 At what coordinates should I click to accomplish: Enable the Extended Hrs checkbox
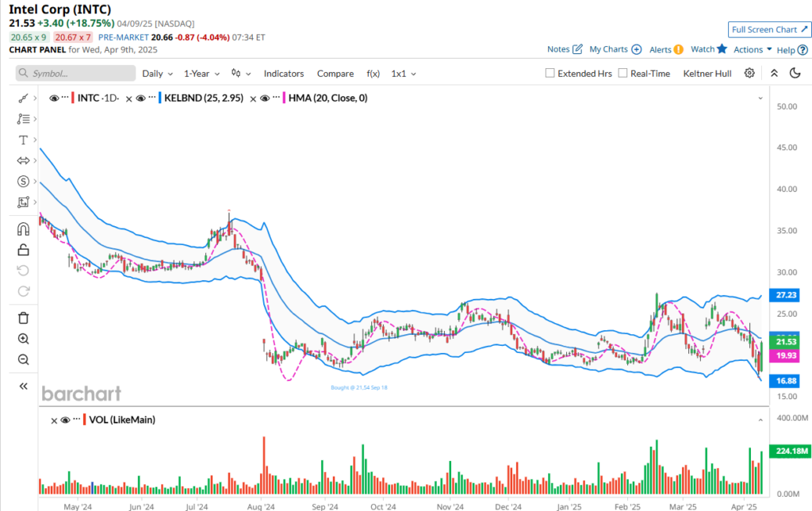pyautogui.click(x=550, y=73)
